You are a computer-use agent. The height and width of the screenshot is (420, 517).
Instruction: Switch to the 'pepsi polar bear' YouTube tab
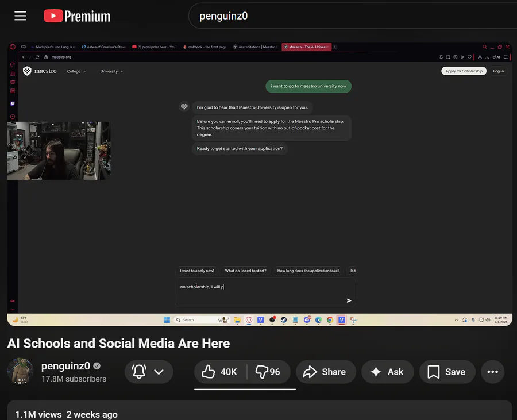pos(155,47)
